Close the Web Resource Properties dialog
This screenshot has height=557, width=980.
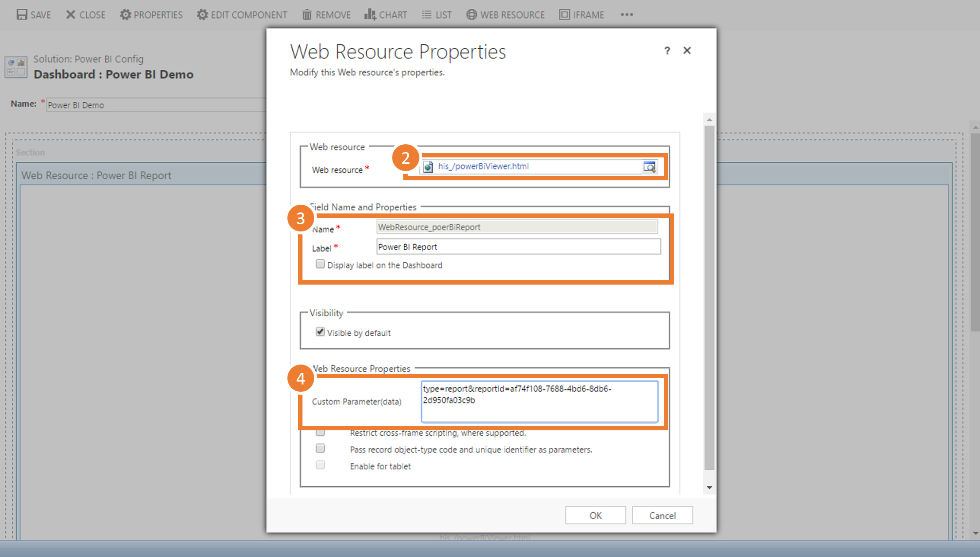point(687,50)
